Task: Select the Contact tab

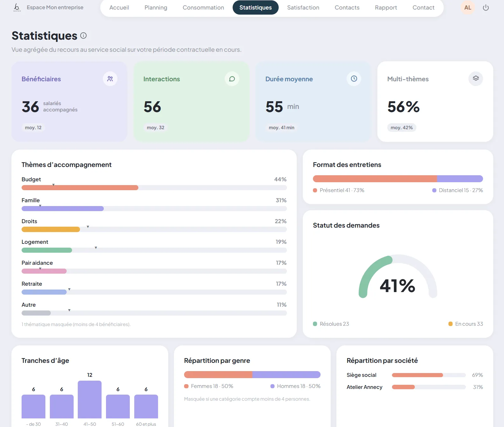Action: point(423,8)
